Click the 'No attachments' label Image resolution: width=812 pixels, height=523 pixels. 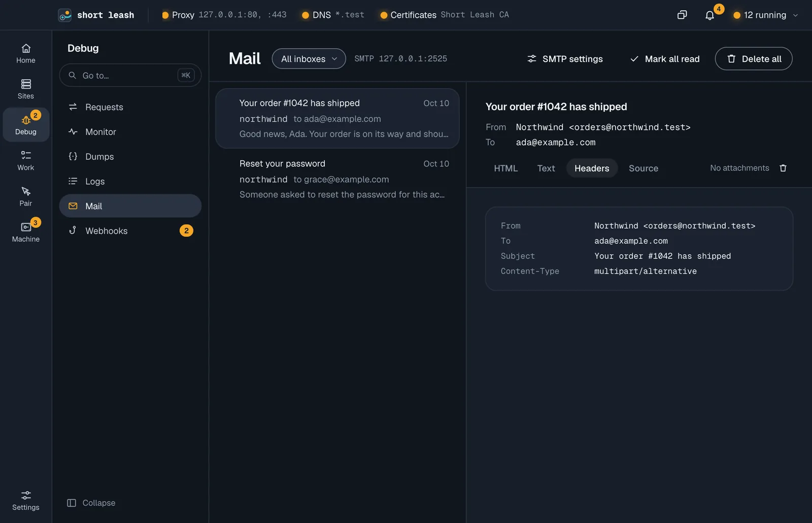[x=739, y=168]
